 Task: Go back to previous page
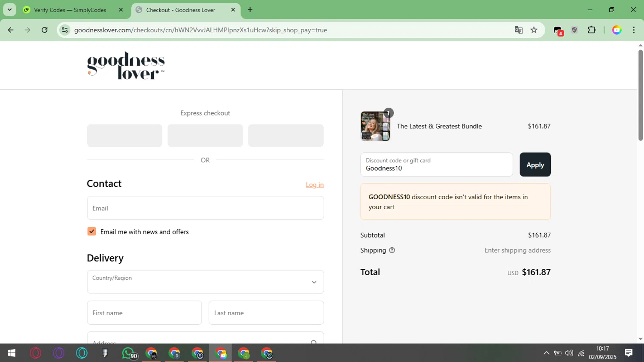click(x=11, y=30)
